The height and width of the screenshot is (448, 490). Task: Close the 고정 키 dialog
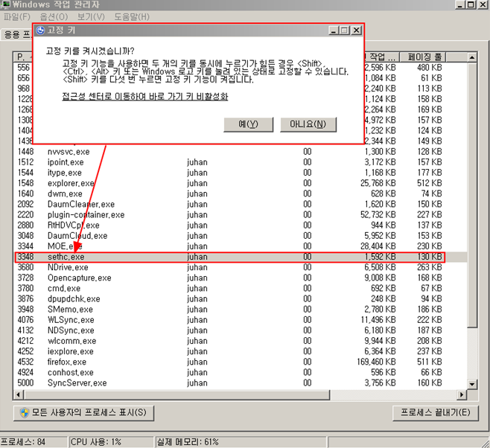tap(356, 31)
